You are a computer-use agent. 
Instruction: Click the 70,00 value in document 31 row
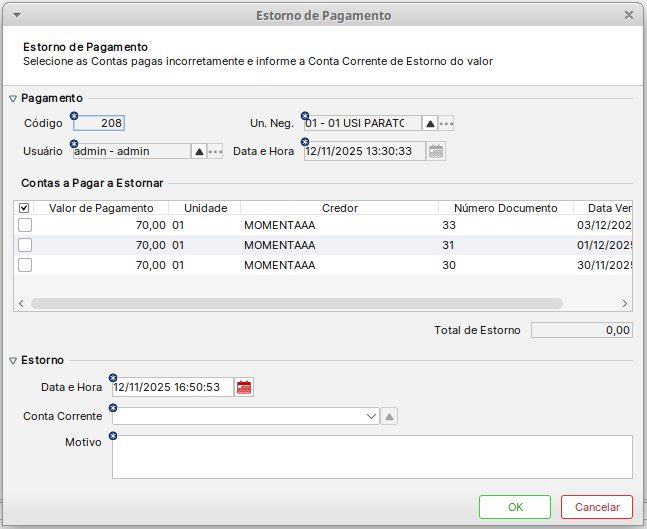pyautogui.click(x=151, y=245)
